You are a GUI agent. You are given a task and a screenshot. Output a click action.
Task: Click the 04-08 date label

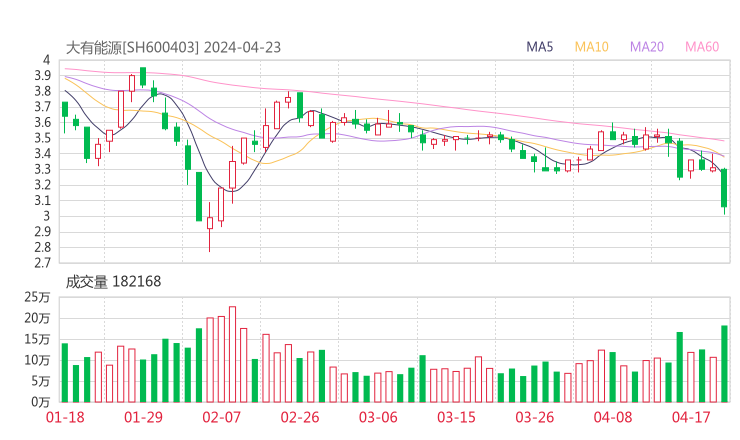point(613,417)
